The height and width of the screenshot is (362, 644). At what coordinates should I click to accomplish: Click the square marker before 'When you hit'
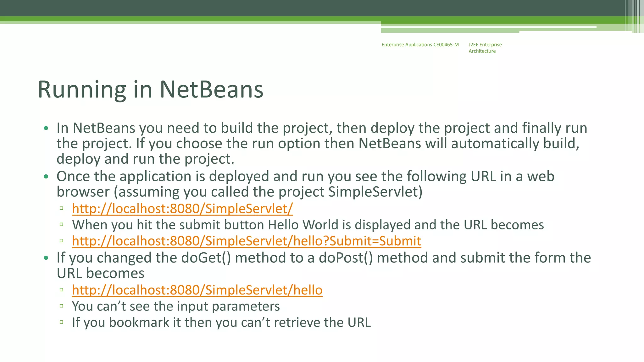coord(62,224)
